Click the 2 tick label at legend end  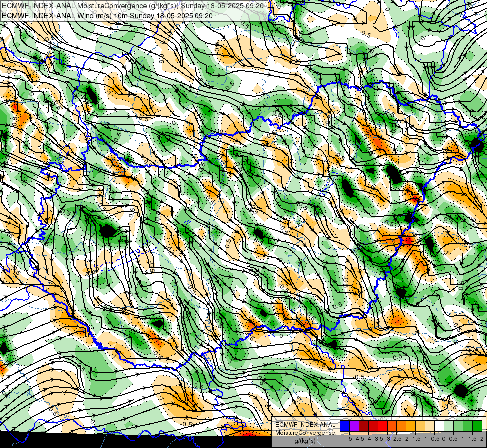tap(482, 439)
